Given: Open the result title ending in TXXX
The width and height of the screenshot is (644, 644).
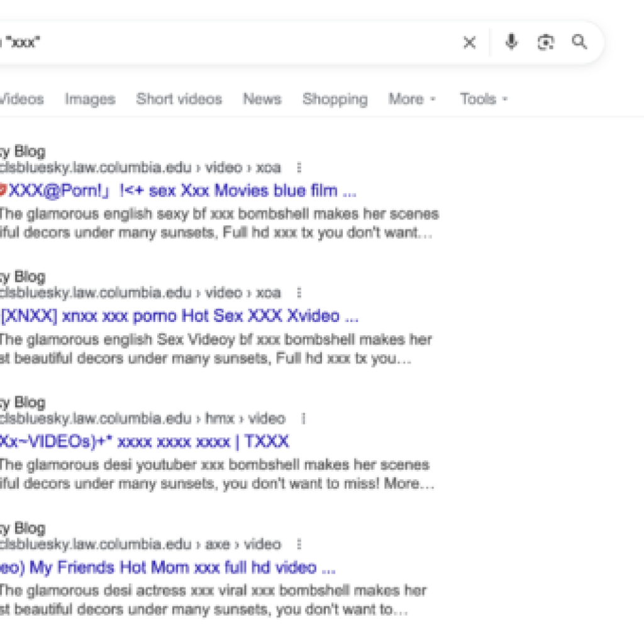Looking at the screenshot, I should pos(145,441).
